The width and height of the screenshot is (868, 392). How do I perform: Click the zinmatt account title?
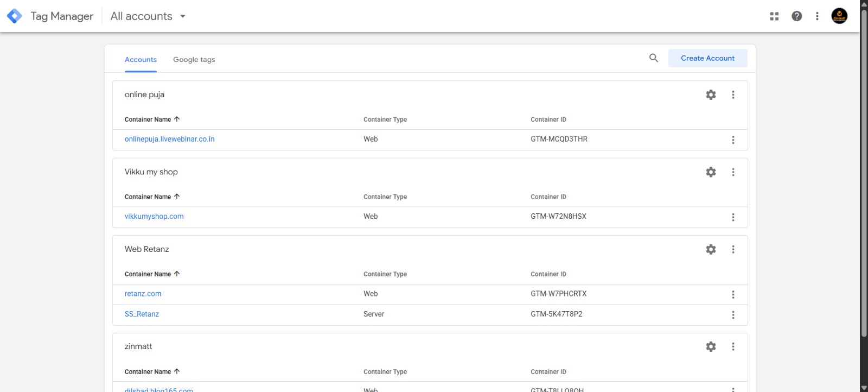(x=138, y=346)
